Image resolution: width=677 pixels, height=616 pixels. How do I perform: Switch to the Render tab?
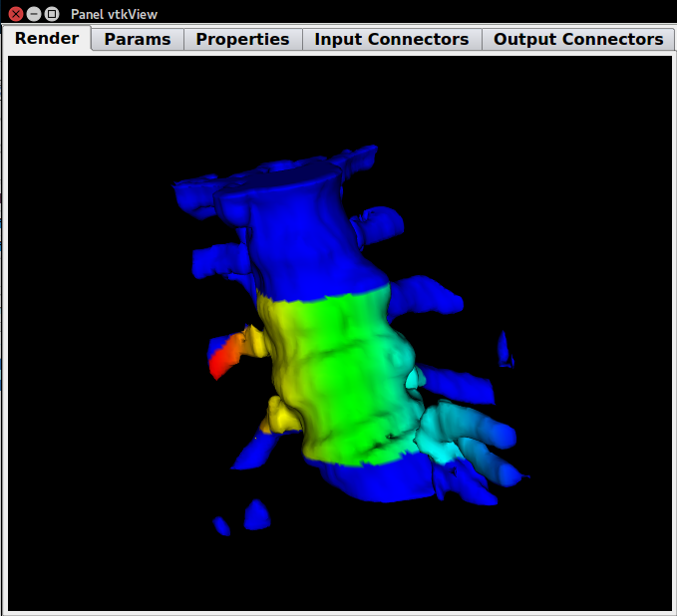point(47,39)
